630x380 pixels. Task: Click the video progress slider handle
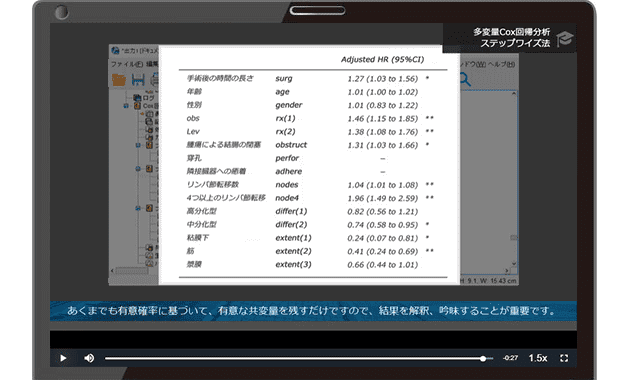(x=483, y=358)
